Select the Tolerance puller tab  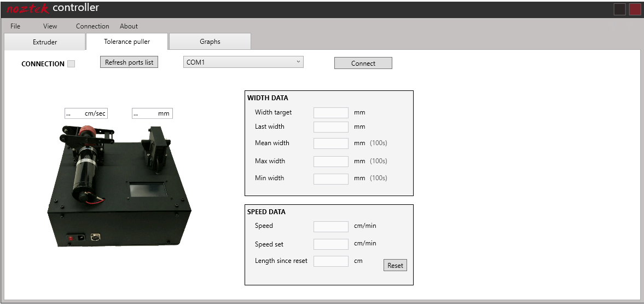tap(127, 42)
